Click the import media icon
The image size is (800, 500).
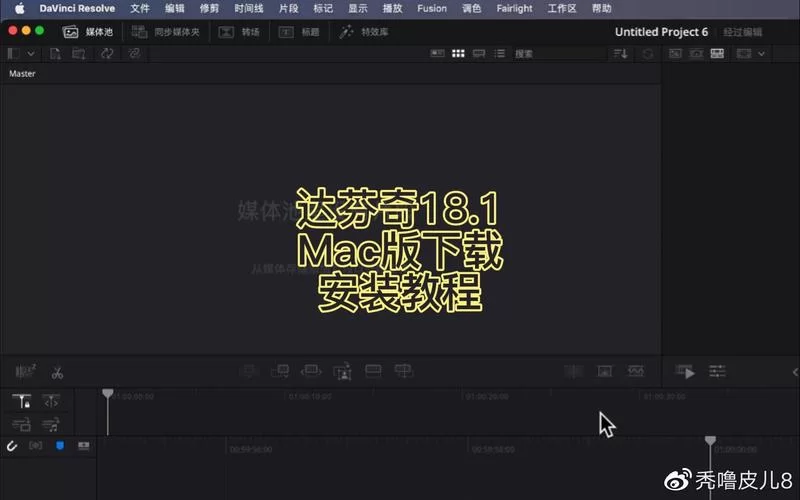click(55, 54)
